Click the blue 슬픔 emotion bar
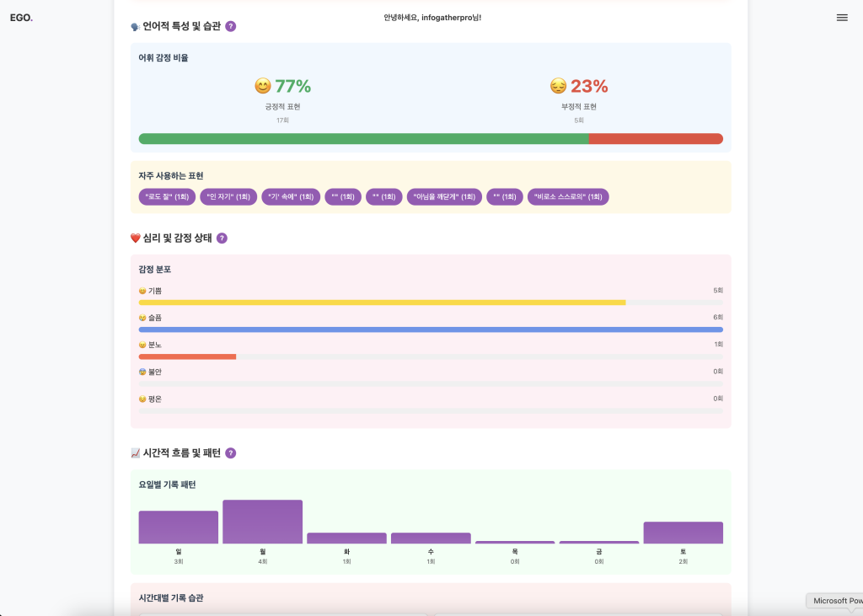The height and width of the screenshot is (616, 863). coord(430,329)
